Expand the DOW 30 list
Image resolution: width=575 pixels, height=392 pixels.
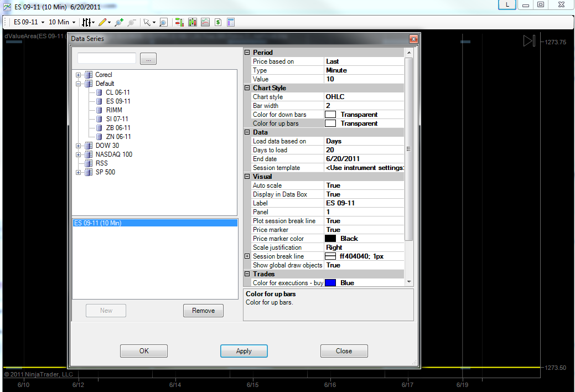point(79,146)
